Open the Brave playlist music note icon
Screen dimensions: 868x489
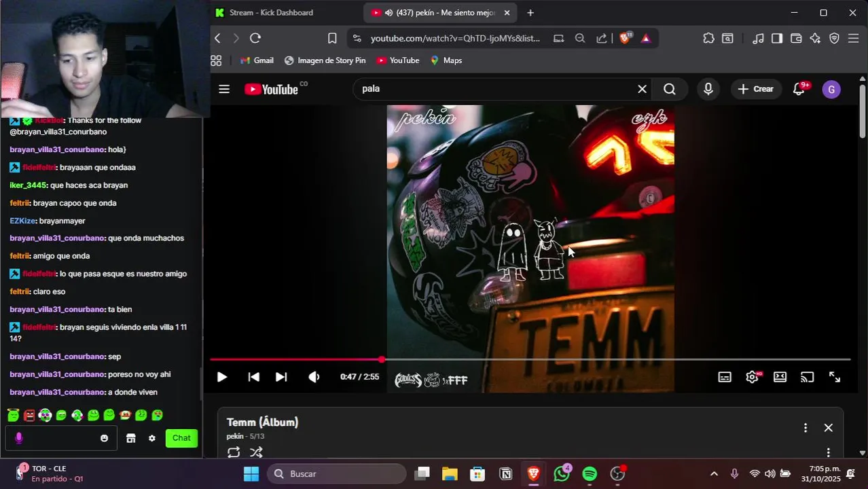pos(759,38)
